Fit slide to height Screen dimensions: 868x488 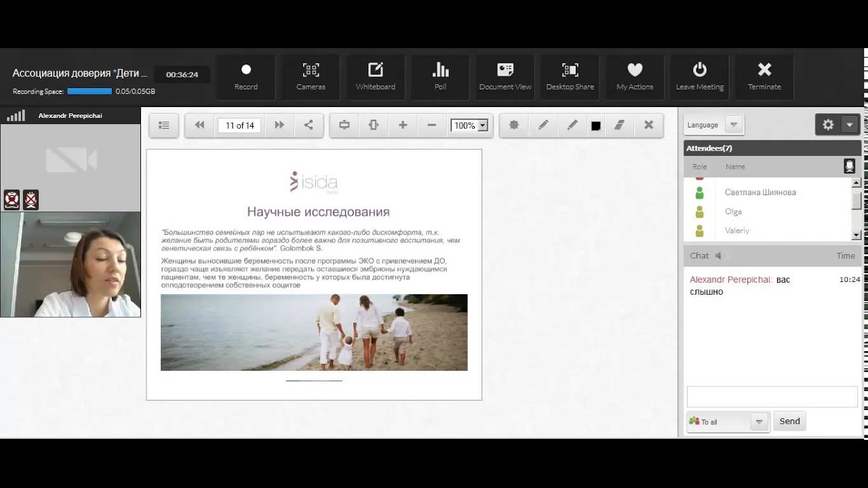pyautogui.click(x=373, y=125)
